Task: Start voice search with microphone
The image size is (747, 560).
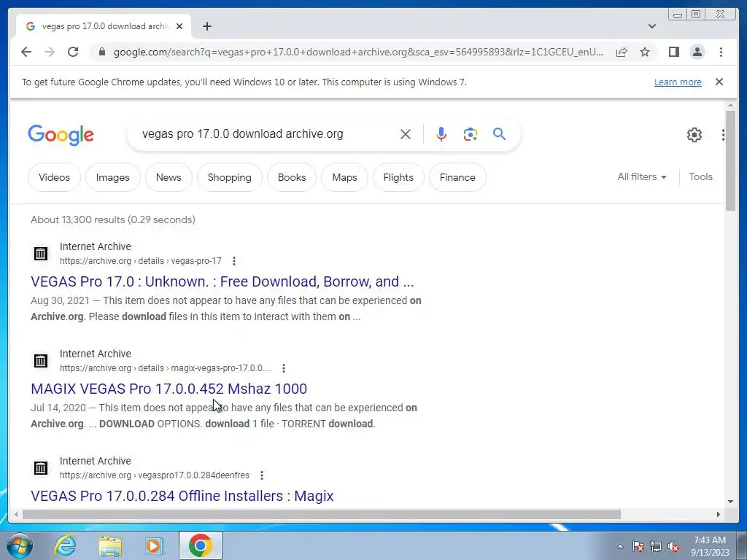Action: click(x=441, y=134)
